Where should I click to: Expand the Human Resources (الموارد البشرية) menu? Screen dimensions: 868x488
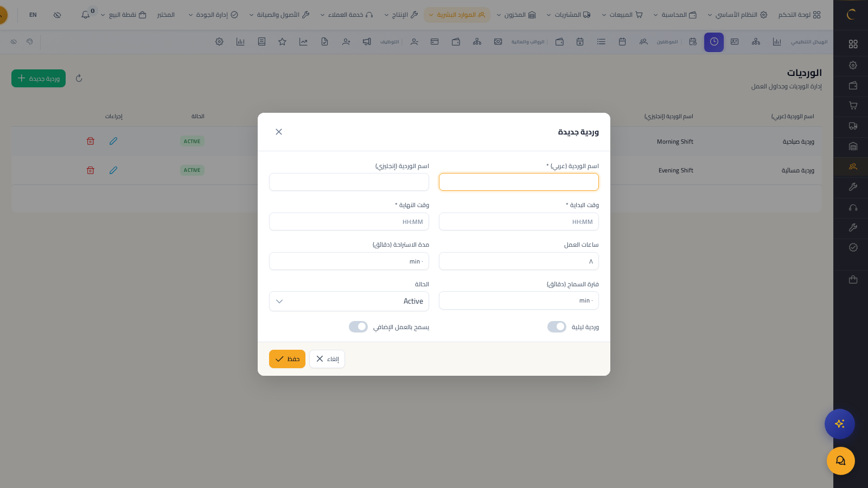[456, 15]
